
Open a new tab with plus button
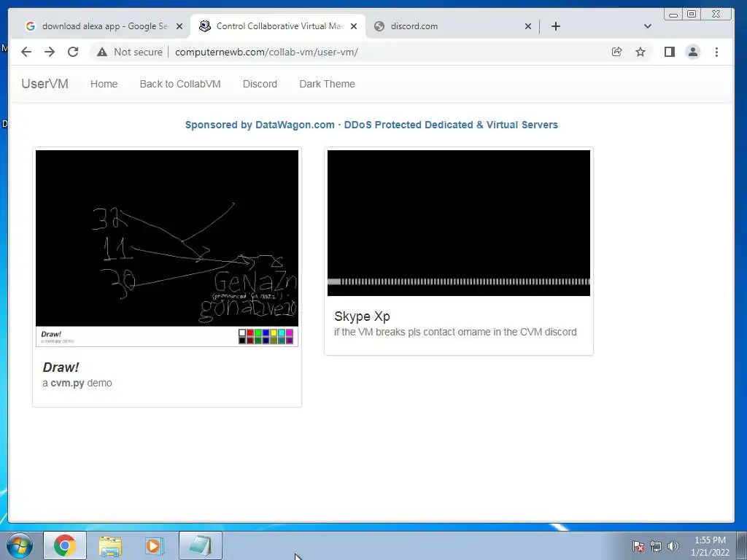555,26
